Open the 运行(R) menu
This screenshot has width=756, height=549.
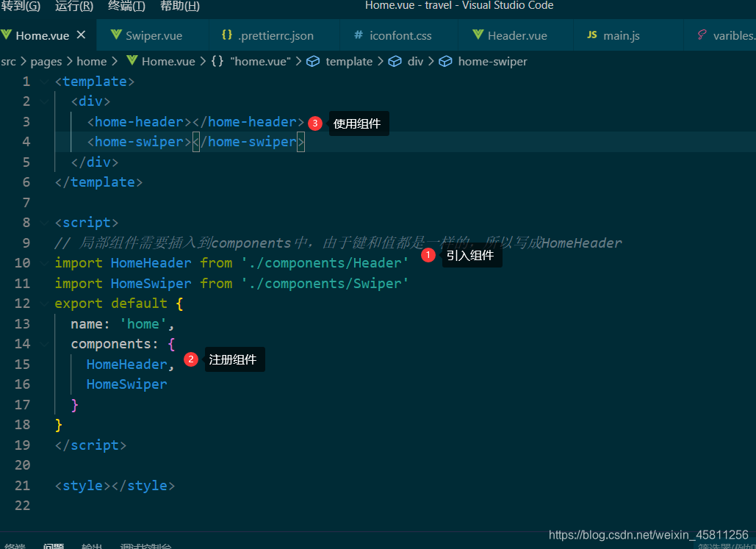(73, 6)
